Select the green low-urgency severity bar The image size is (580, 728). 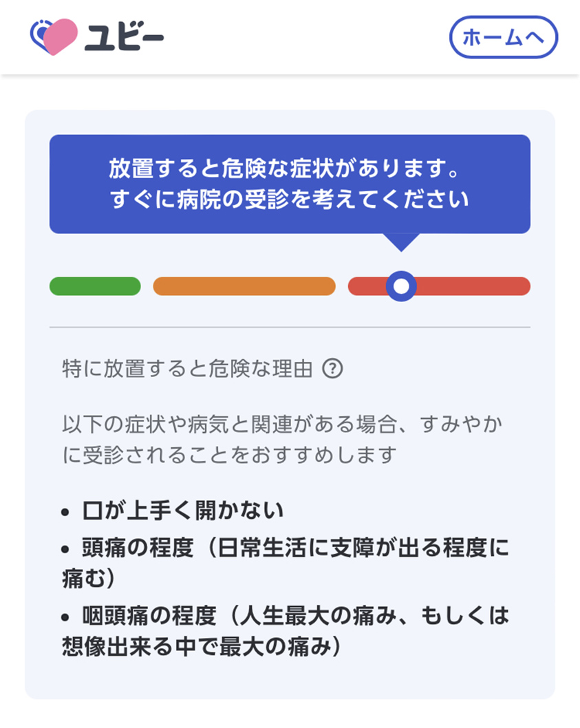95,286
